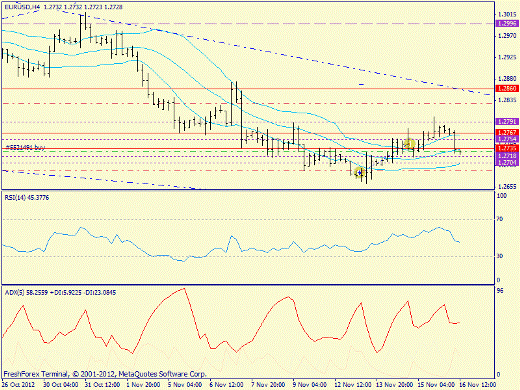Click the RSI(14) 45.3776 indicator label
The height and width of the screenshot is (390, 520).
click(x=27, y=198)
